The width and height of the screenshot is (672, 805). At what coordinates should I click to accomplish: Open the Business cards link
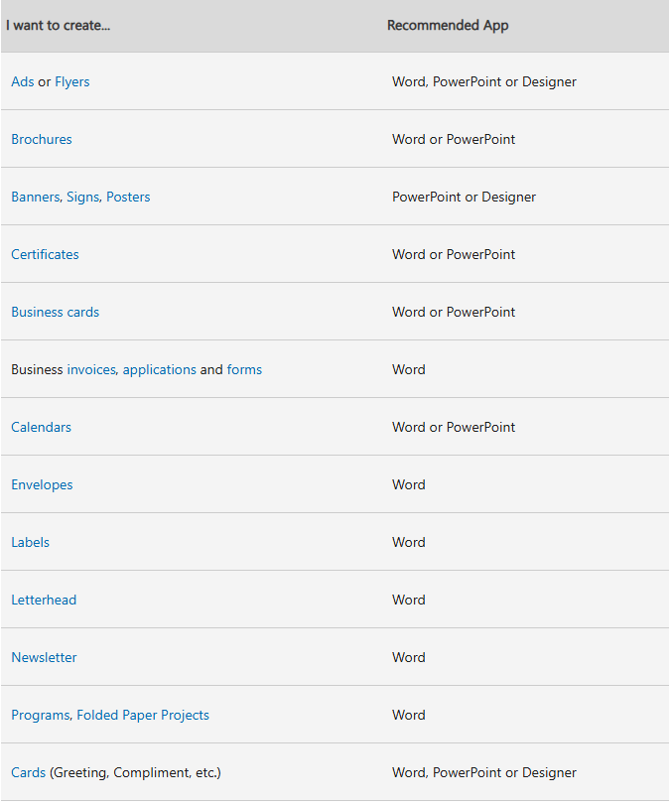click(x=56, y=312)
